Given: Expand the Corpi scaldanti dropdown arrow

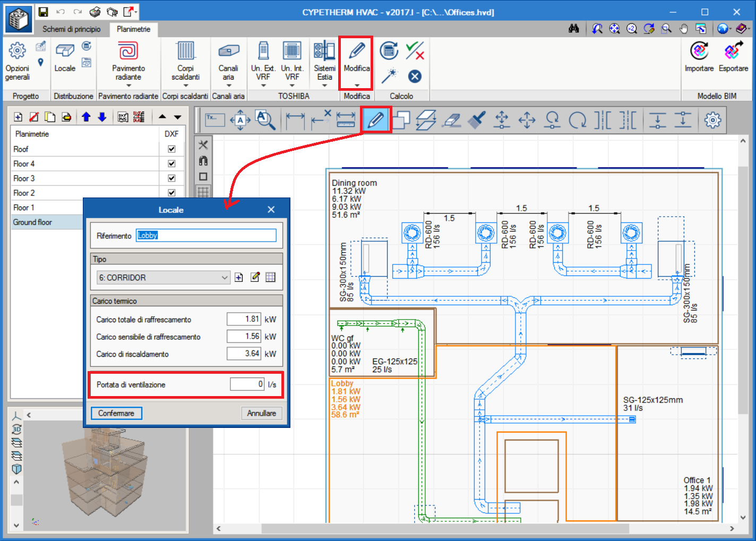Looking at the screenshot, I should pos(185,85).
